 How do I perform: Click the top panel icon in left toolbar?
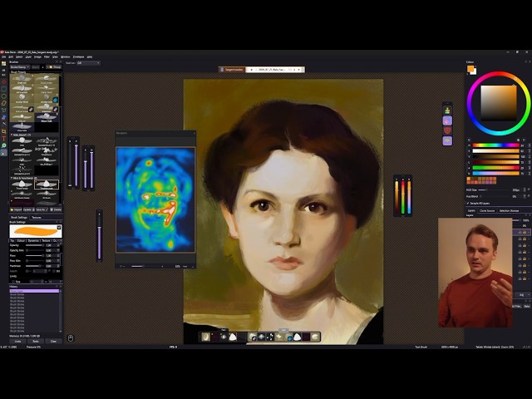click(3, 64)
